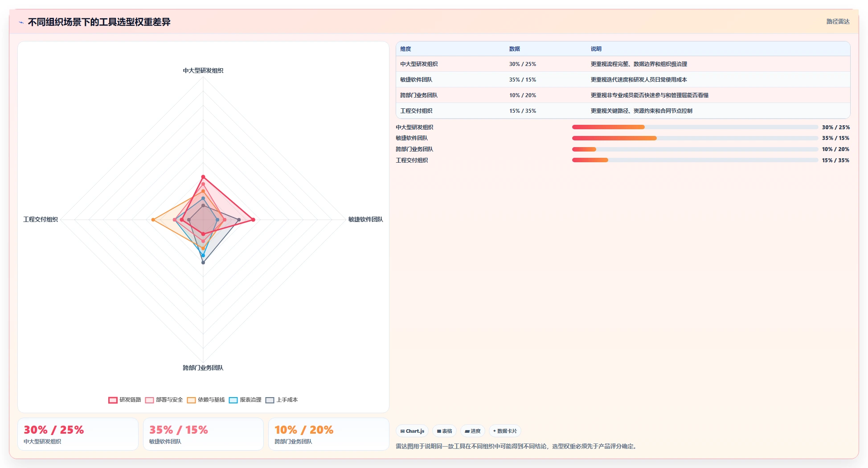Open the 35% / 15% 敏捷软件团队 data card
868x468 pixels.
point(203,434)
